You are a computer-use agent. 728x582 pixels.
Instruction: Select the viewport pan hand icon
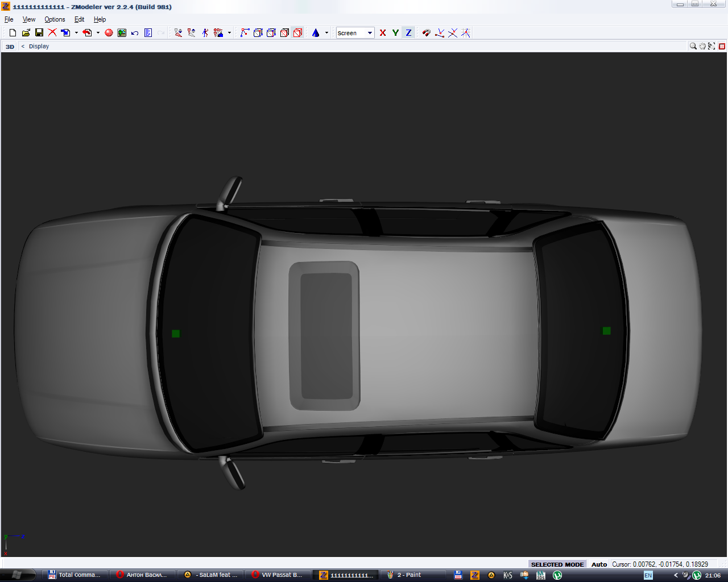[702, 46]
